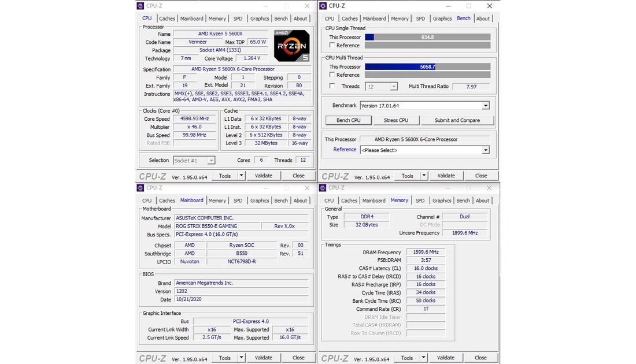The image size is (636, 364).
Task: Open the SPD tab in the Memory window
Action: coord(420,200)
